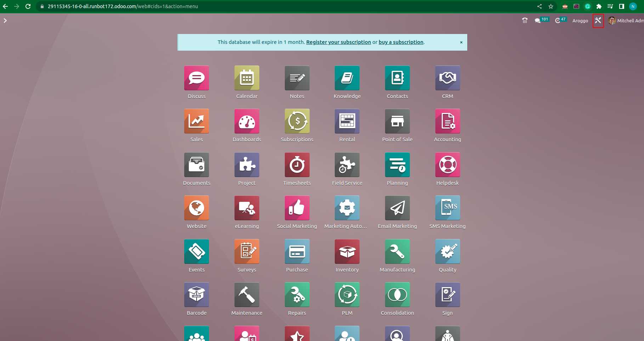Open the Documents app
The height and width of the screenshot is (341, 644).
(x=197, y=165)
